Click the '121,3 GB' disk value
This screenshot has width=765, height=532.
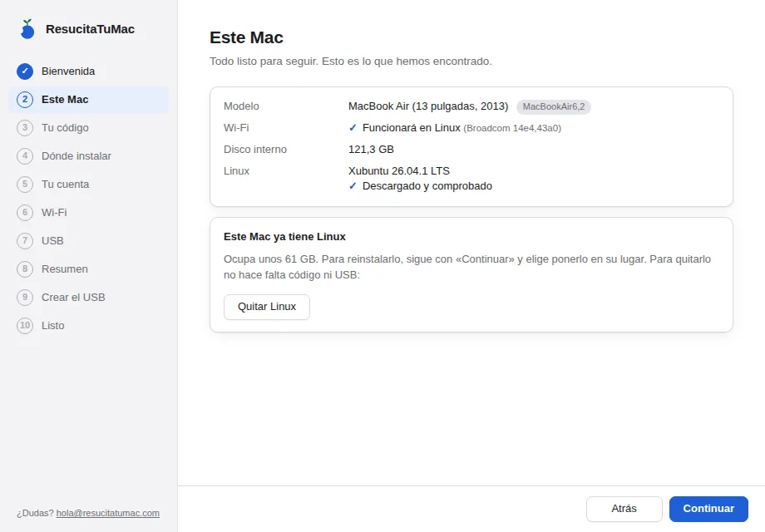click(371, 150)
